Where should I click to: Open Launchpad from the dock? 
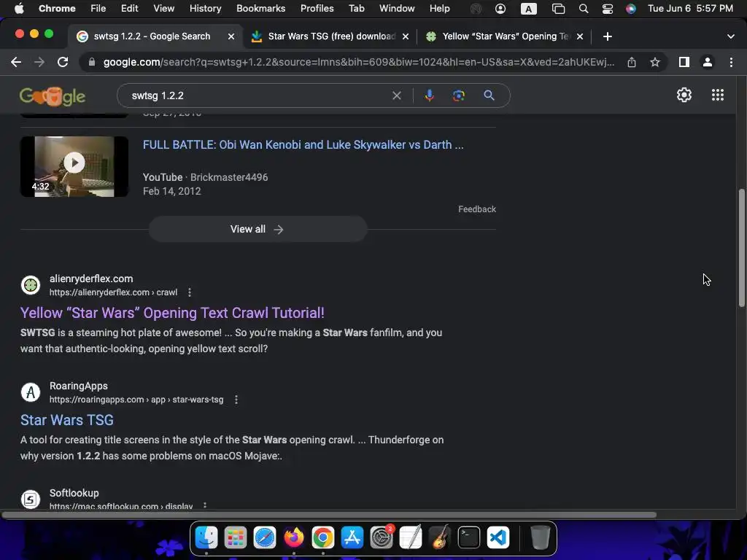[x=236, y=537]
